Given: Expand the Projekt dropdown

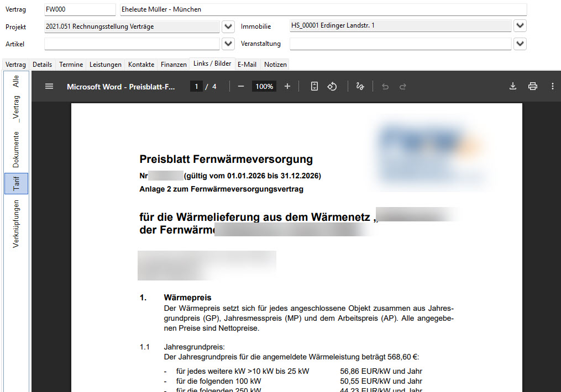Looking at the screenshot, I should (x=228, y=27).
